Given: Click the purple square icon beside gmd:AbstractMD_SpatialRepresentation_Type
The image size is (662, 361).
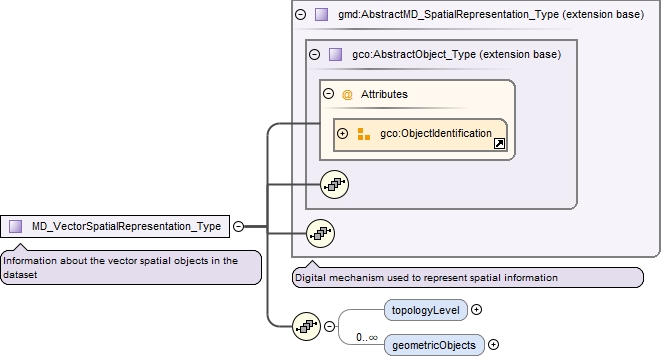Looking at the screenshot, I should pos(322,14).
